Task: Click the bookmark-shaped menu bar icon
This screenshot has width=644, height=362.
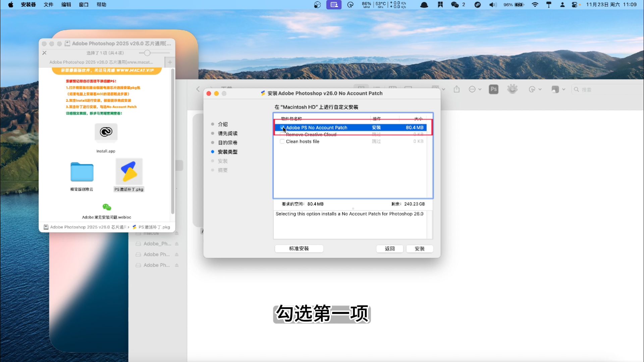Action: [440, 5]
